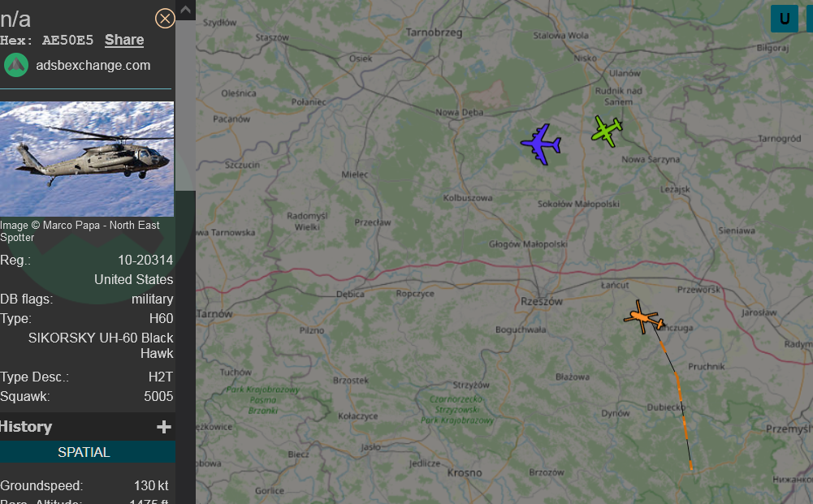
Task: Click the adsbexchange.com text link
Action: 93,65
